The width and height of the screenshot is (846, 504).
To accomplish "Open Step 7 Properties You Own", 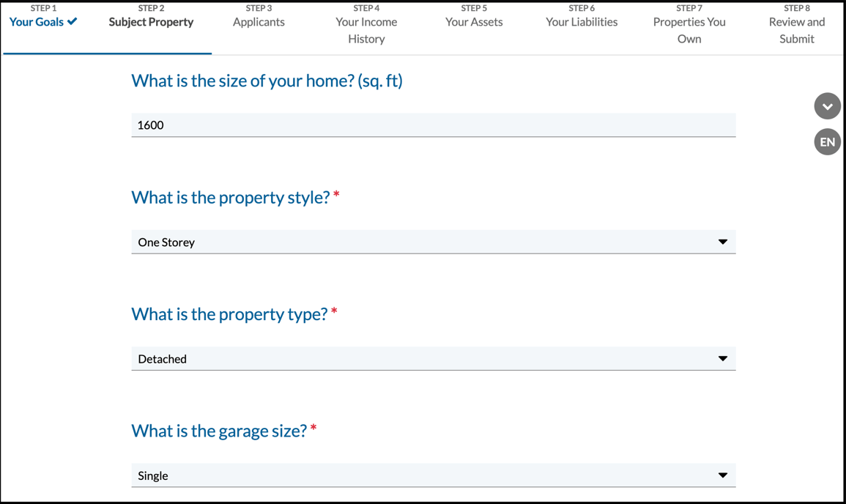I will pos(689,29).
